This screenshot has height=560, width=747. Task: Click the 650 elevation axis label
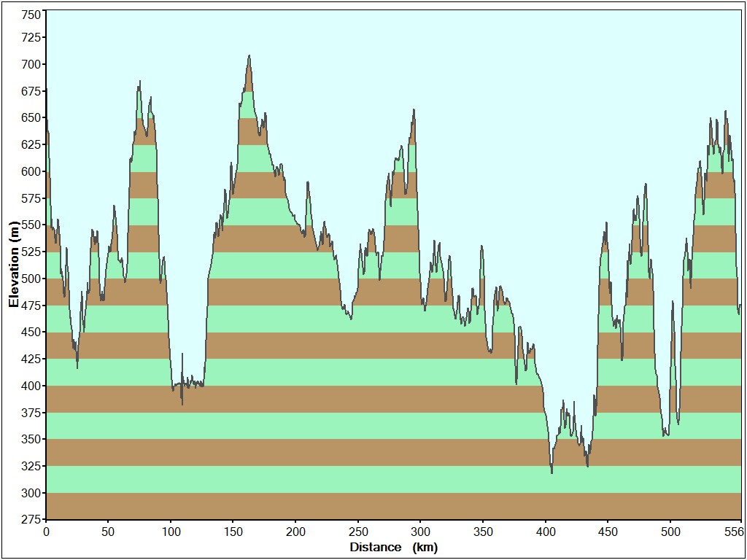click(31, 117)
